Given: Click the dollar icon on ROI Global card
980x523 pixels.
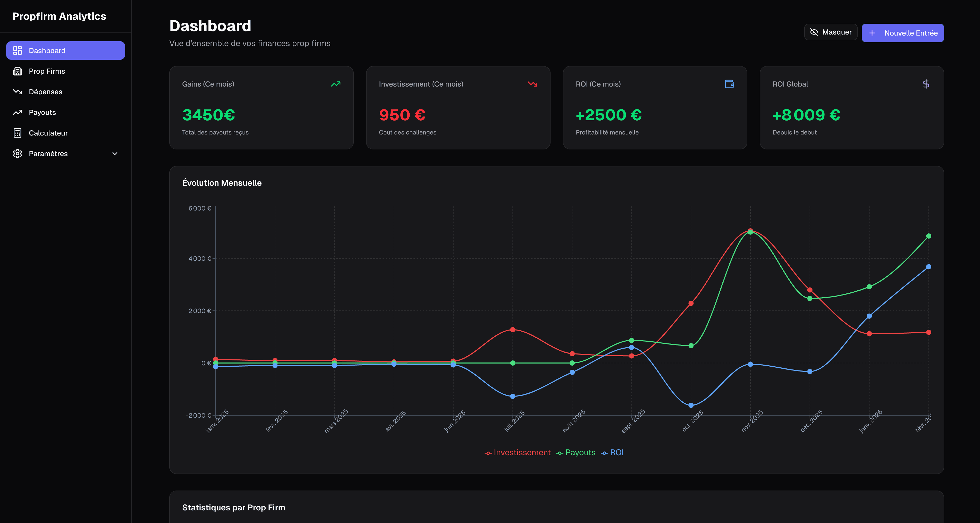Looking at the screenshot, I should [x=926, y=84].
